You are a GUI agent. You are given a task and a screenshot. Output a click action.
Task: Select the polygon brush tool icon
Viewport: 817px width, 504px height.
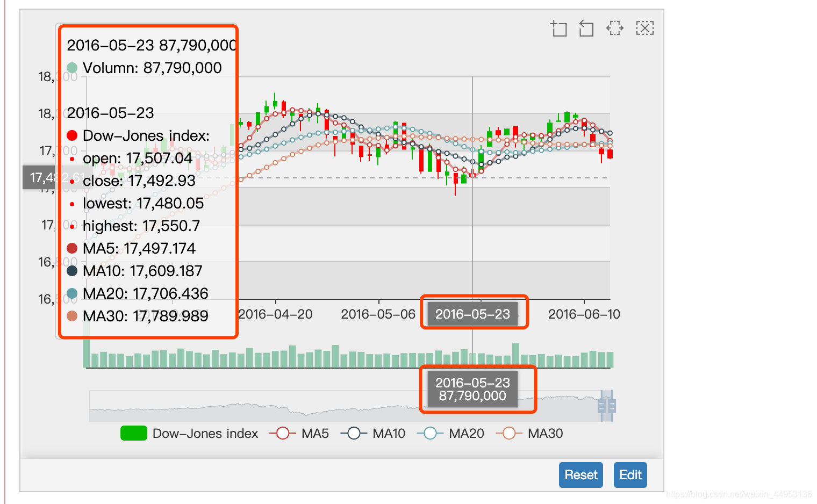(x=586, y=28)
